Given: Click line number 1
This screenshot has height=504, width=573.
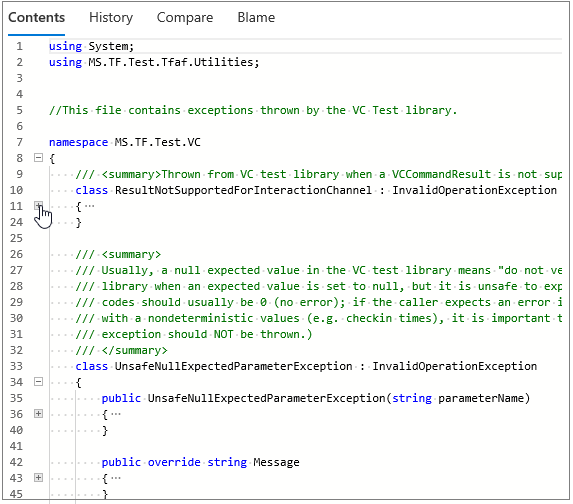Looking at the screenshot, I should (19, 46).
